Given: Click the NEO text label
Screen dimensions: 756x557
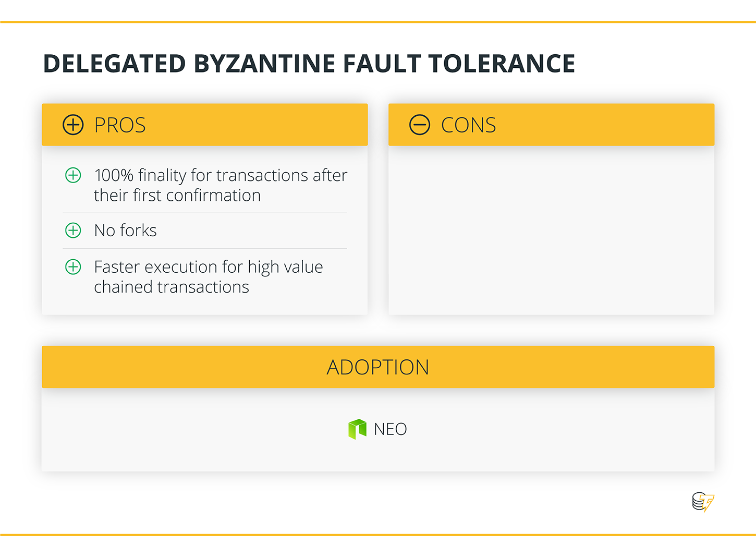Looking at the screenshot, I should (390, 429).
